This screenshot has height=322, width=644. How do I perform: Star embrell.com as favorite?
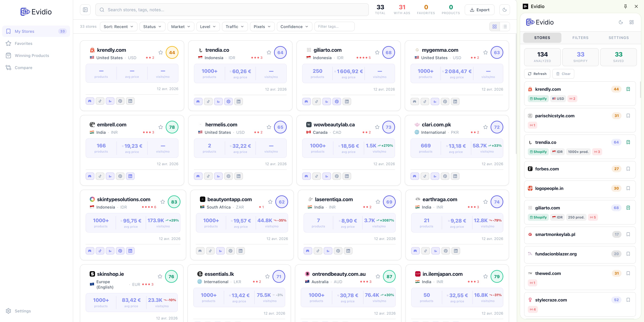click(160, 127)
